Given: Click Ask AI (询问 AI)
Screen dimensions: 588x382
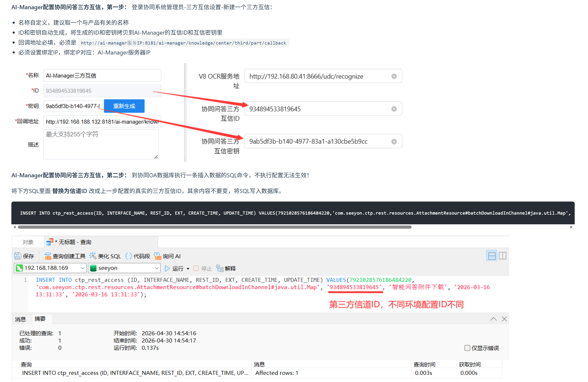Looking at the screenshot, I should (x=167, y=256).
